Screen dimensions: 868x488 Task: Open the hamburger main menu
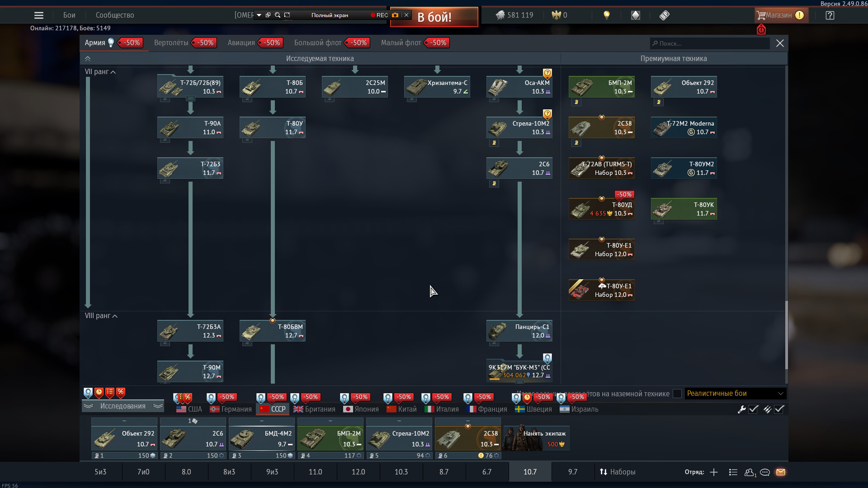click(39, 15)
